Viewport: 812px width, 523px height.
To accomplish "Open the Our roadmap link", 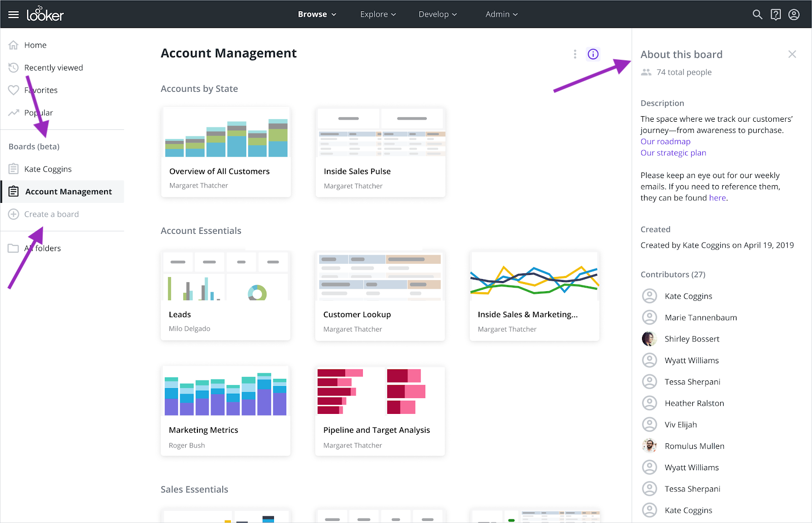I will click(665, 142).
